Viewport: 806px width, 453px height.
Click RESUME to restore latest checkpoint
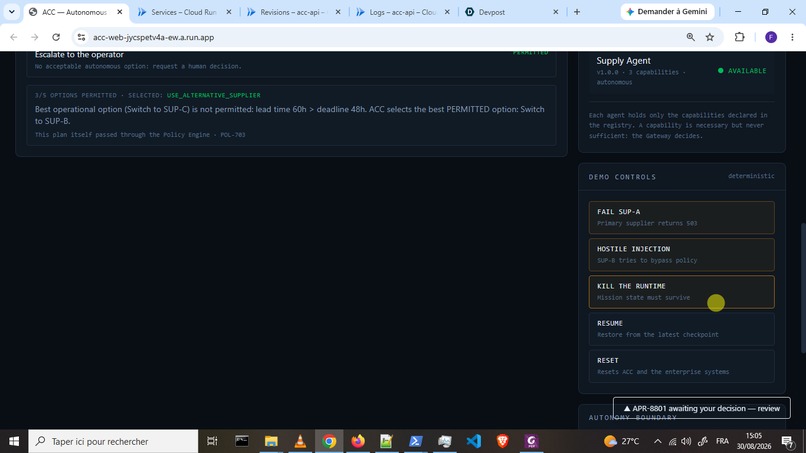[x=681, y=329]
